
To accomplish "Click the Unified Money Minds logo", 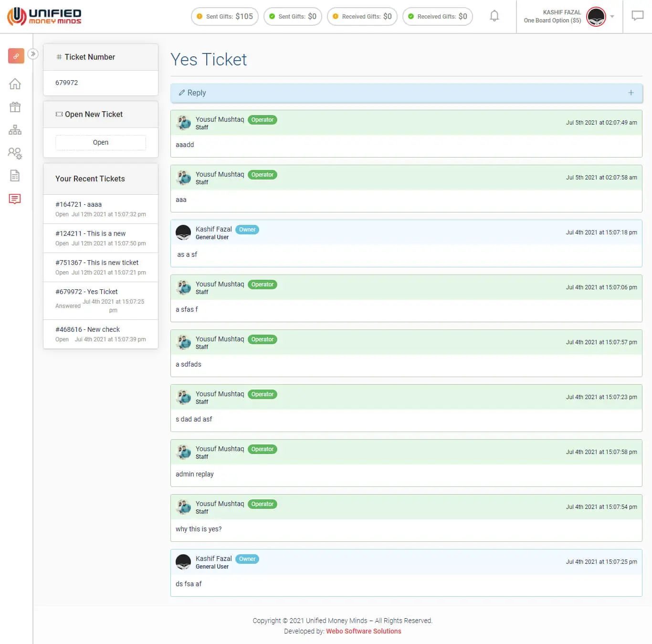I will [44, 16].
